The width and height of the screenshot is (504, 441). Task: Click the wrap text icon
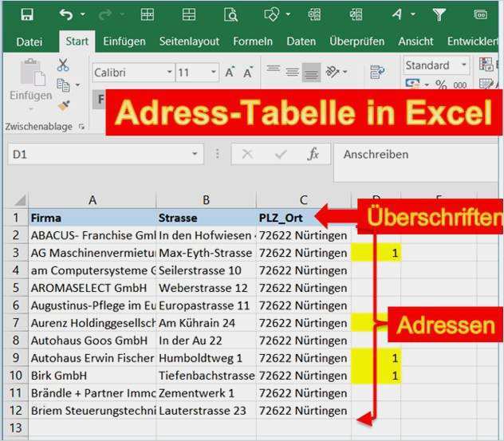click(376, 72)
